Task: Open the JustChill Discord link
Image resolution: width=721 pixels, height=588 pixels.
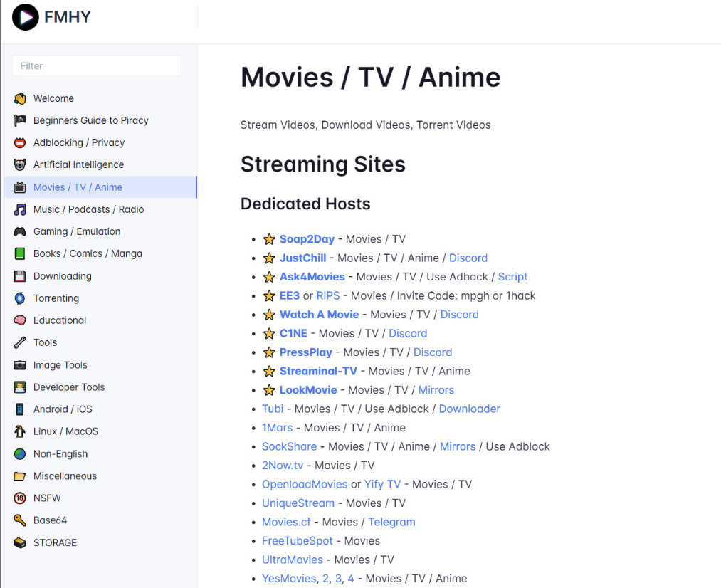Action: tap(468, 258)
